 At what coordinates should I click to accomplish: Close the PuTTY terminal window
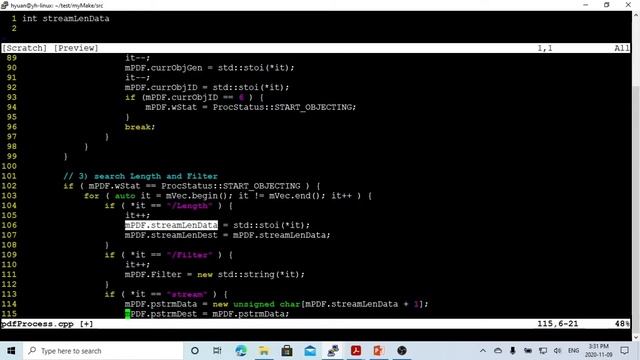[628, 5]
